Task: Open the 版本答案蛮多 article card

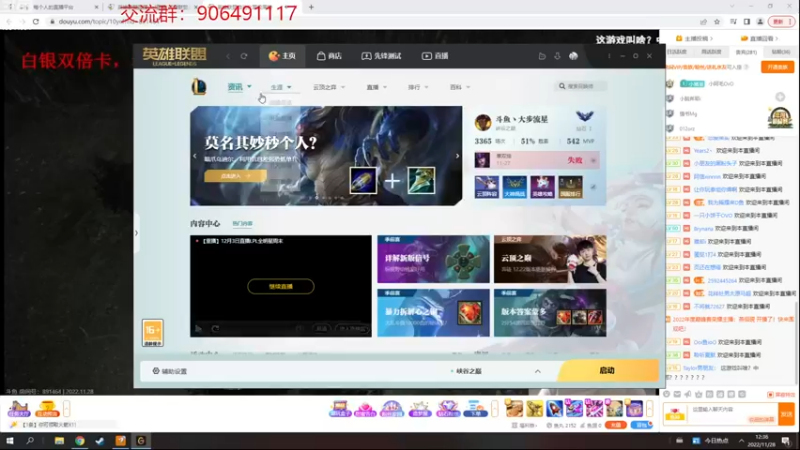Action: pyautogui.click(x=550, y=313)
